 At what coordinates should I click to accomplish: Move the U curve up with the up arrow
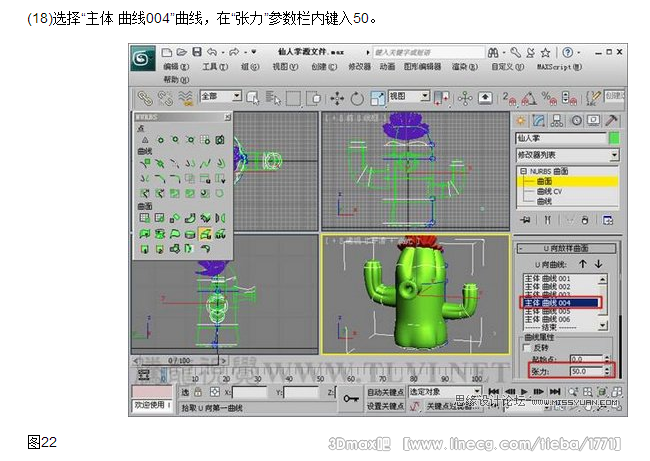pos(583,264)
